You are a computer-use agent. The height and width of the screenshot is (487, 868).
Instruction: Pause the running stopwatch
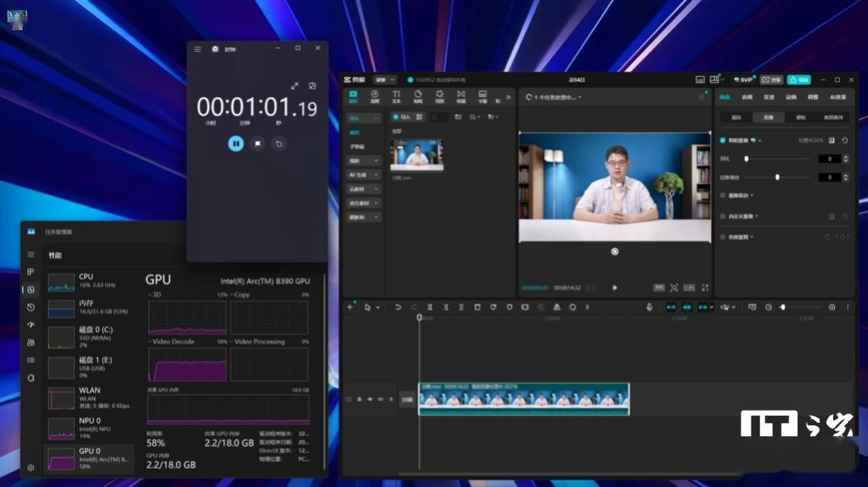coord(235,143)
